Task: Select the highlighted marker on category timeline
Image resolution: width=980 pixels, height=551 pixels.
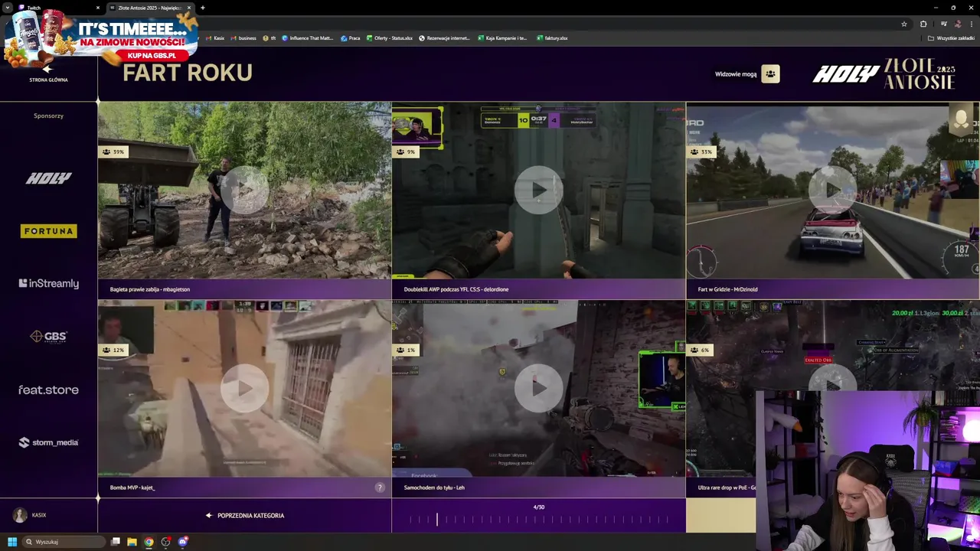Action: (x=437, y=520)
